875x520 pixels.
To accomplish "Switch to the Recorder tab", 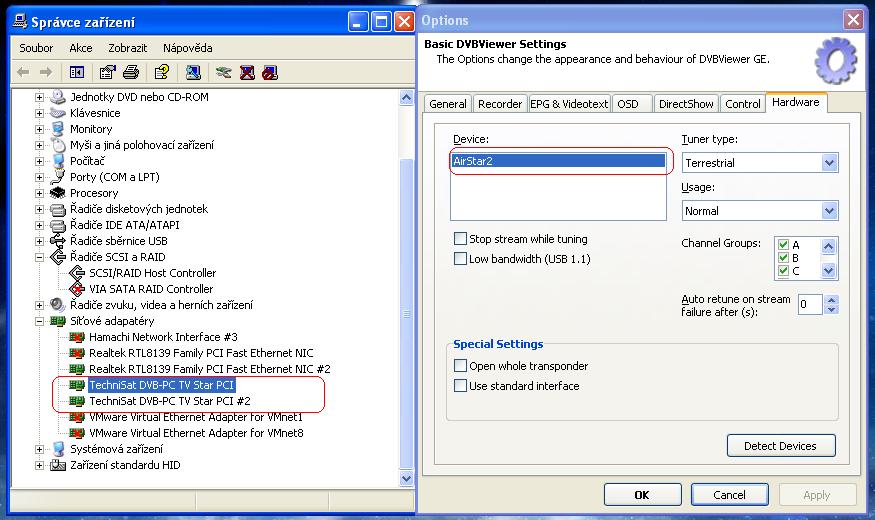I will (500, 104).
